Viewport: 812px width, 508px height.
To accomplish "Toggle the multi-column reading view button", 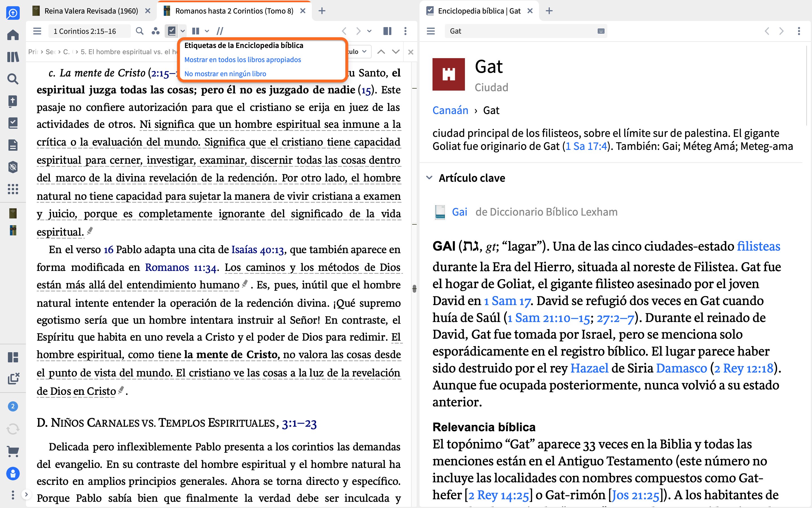I will (387, 31).
